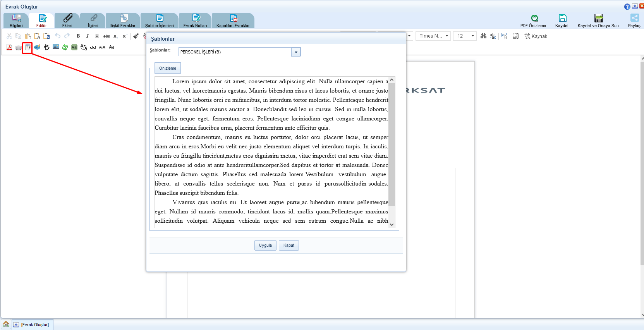This screenshot has width=644, height=330.
Task: Click the Paste from Word icon
Action: [46, 36]
